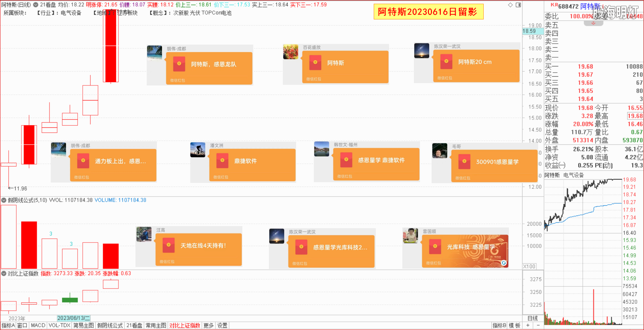Open red packet icon on 潘文洲 鼎捷软件 card

pyautogui.click(x=222, y=161)
